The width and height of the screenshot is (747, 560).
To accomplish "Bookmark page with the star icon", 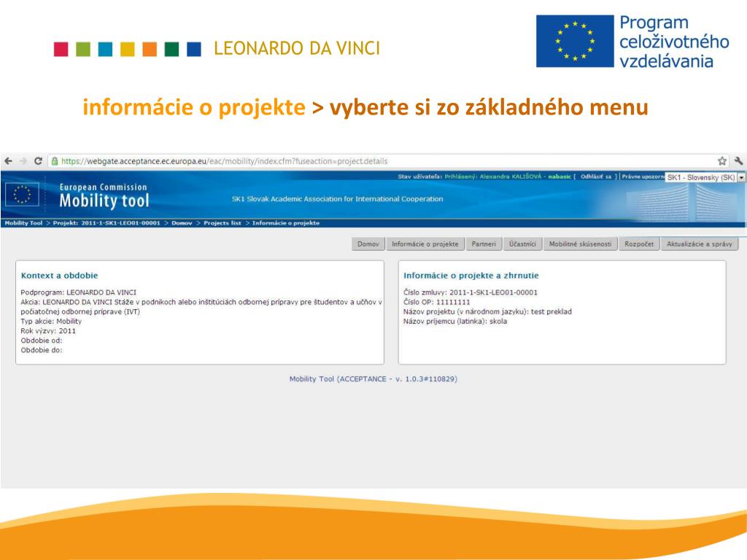I will 722,161.
